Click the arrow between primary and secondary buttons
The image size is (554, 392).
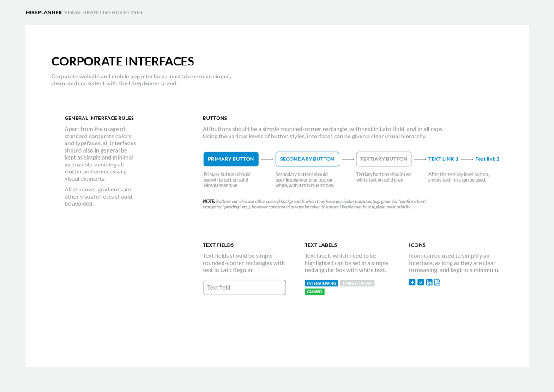click(267, 159)
